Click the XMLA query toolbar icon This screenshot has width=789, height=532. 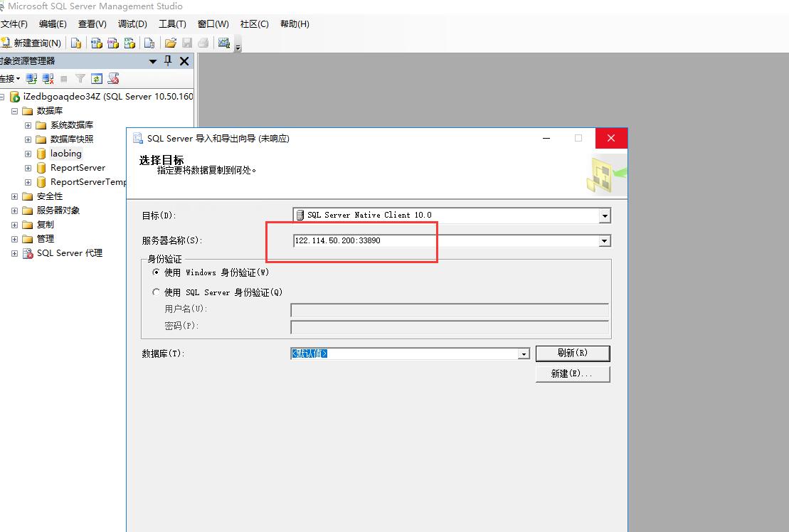coord(129,43)
